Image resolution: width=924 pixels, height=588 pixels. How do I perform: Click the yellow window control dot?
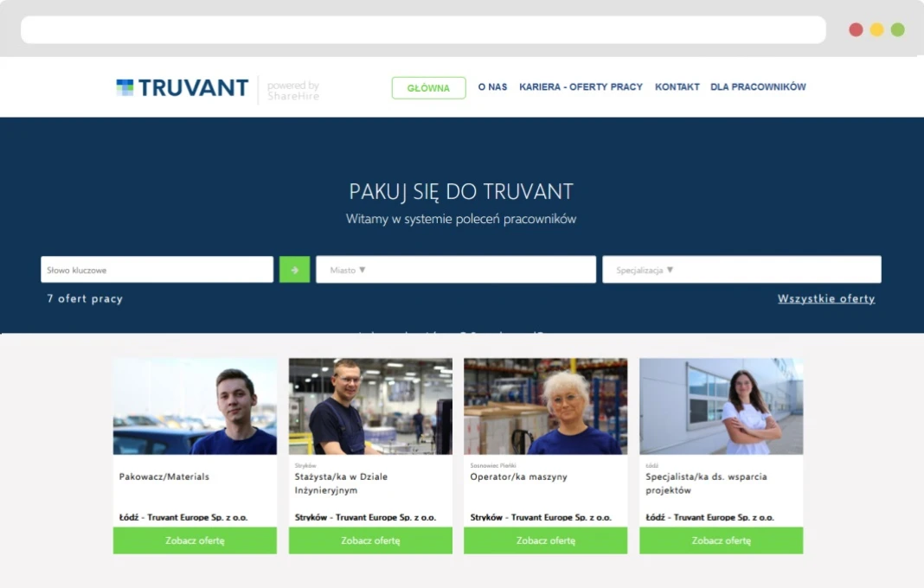click(x=877, y=29)
